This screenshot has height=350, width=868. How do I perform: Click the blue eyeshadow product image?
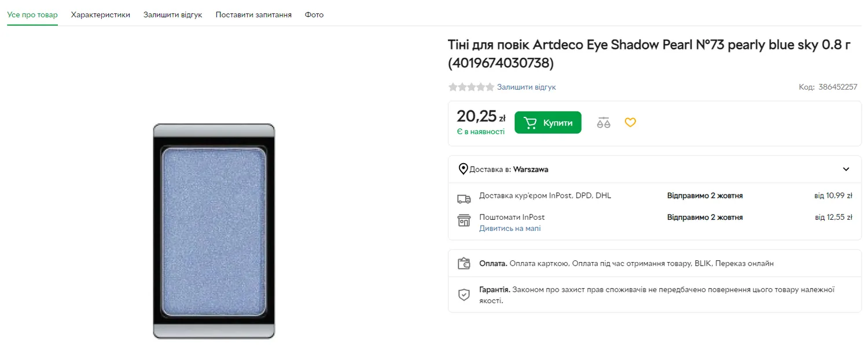point(214,231)
